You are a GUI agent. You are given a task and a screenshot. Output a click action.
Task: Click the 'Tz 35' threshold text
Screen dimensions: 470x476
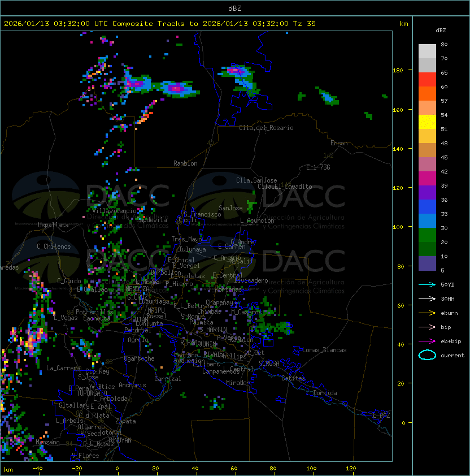pos(304,23)
